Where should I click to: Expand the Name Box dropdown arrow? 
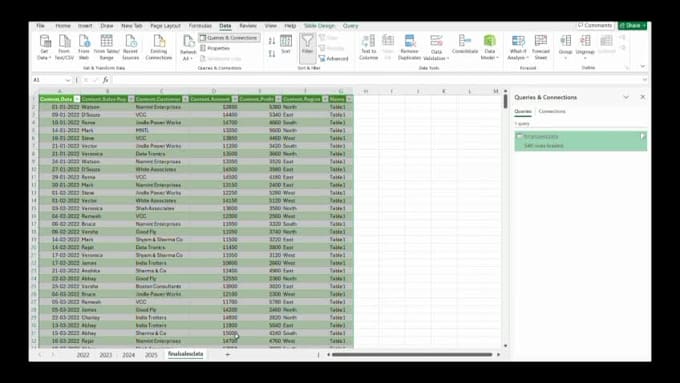pos(68,80)
